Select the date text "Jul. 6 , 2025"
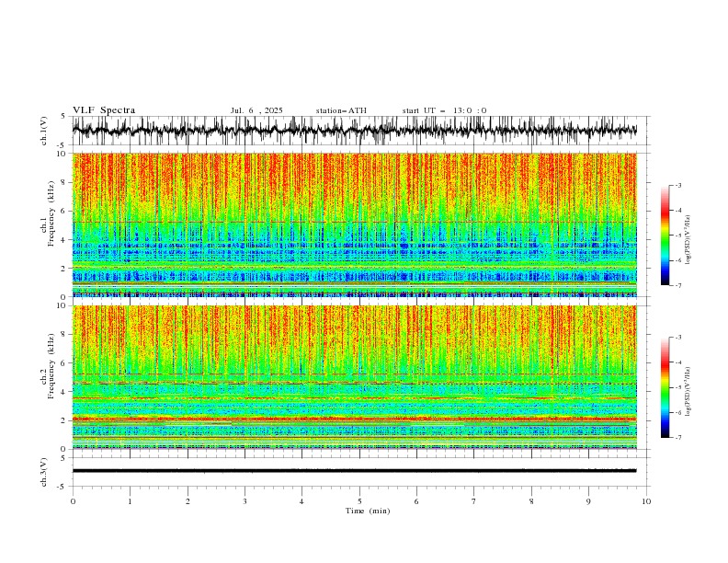Image resolution: width=728 pixels, height=563 pixels. (256, 110)
